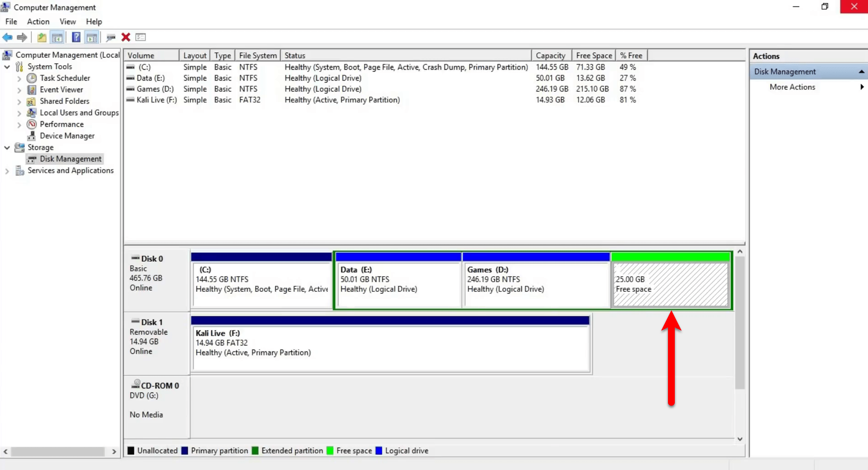Viewport: 868px width, 470px height.
Task: Click the Shared Folders icon in tree
Action: tap(31, 101)
